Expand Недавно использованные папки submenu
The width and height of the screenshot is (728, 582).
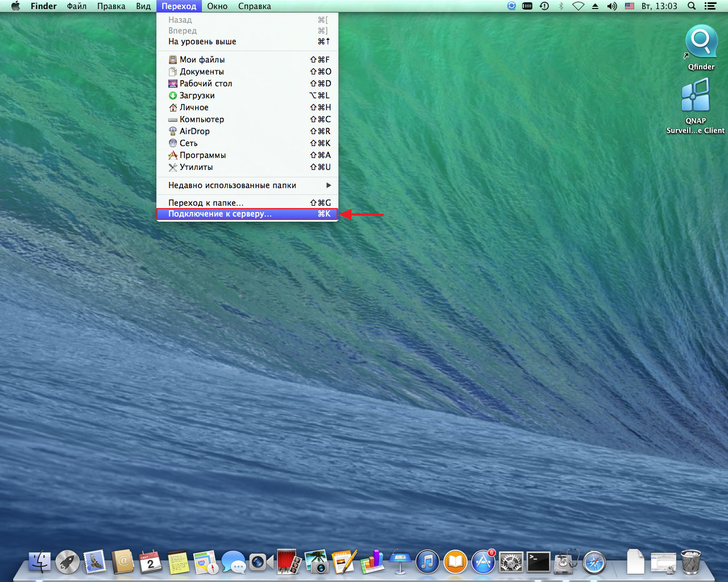tap(247, 185)
